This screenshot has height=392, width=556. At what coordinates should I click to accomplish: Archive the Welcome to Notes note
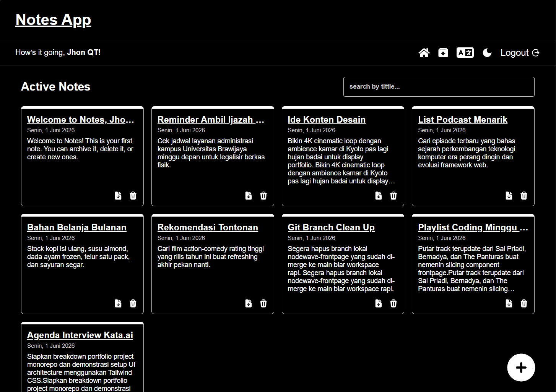click(x=118, y=196)
